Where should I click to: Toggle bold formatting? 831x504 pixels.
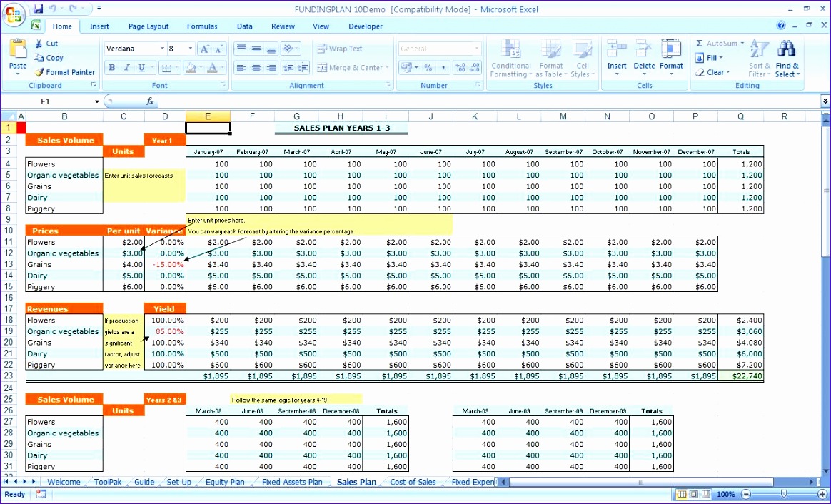pos(111,66)
